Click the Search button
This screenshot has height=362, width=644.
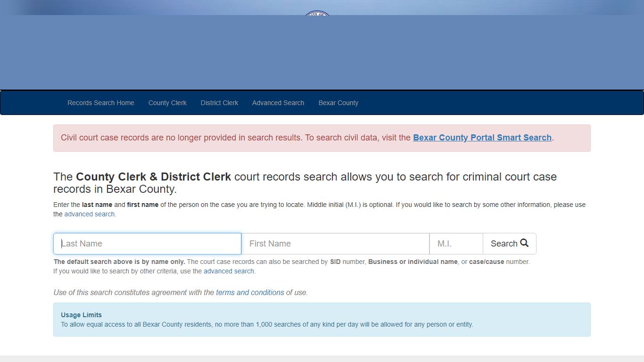510,244
